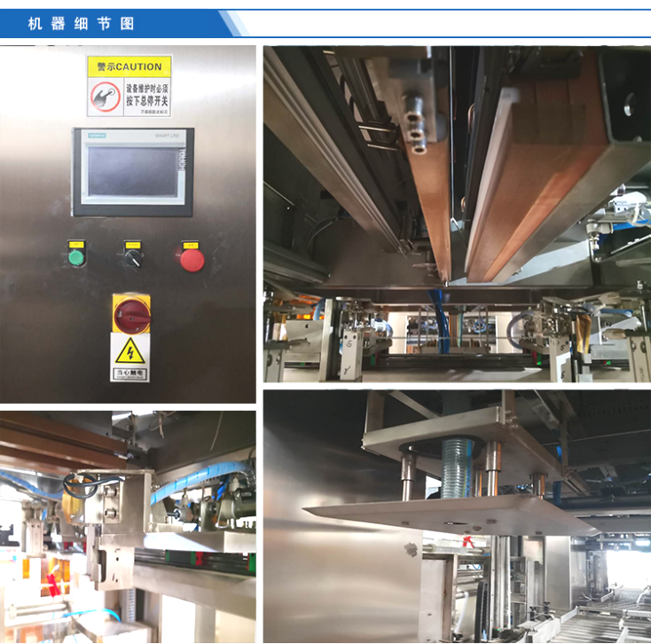The height and width of the screenshot is (644, 651).
Task: Click the 当心触电 warning label text
Action: coord(128,374)
